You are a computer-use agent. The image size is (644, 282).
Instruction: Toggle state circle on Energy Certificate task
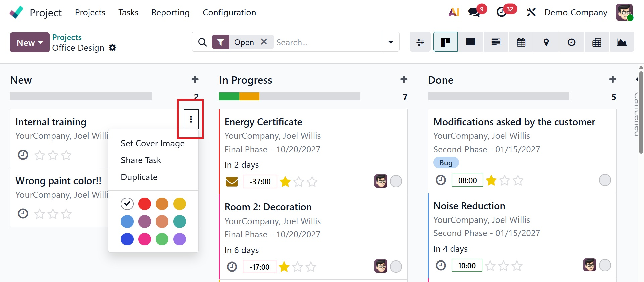(x=396, y=182)
